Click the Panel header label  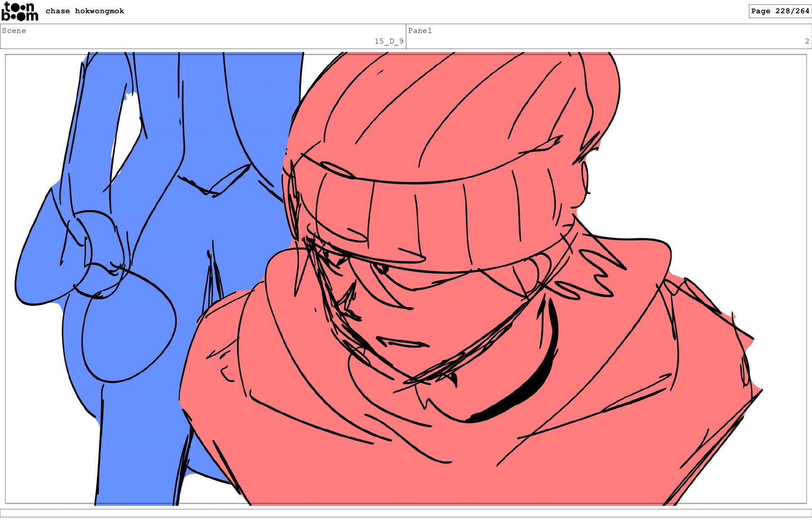point(420,30)
